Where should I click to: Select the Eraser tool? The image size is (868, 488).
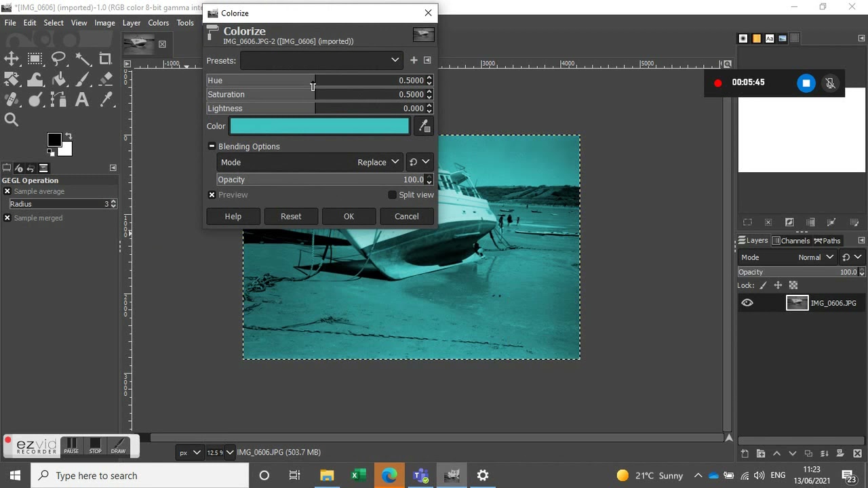[x=106, y=79]
